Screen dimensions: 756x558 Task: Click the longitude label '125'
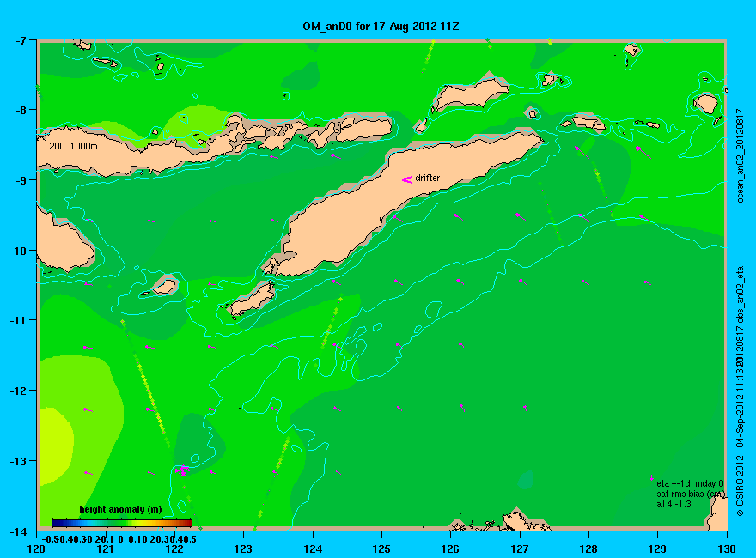point(381,549)
